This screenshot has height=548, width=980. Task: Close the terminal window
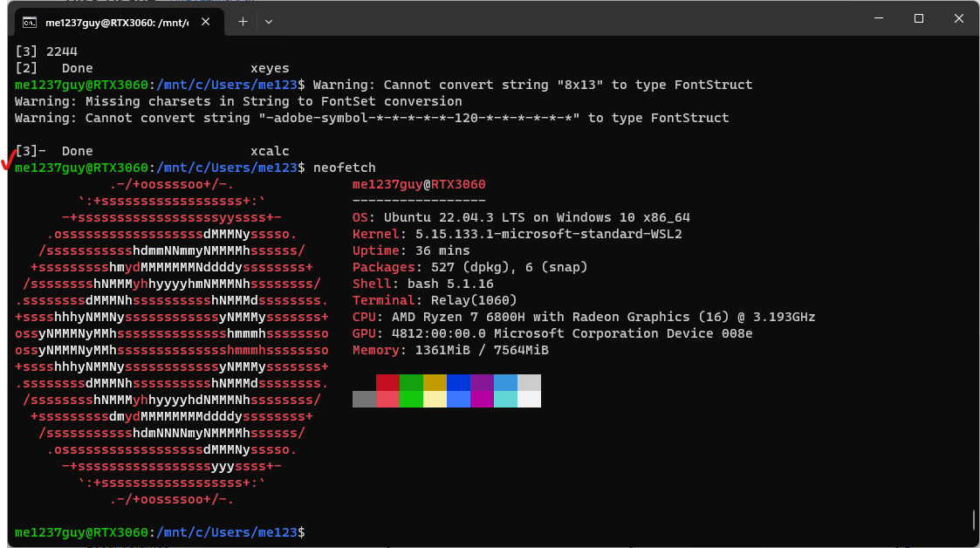click(x=959, y=18)
